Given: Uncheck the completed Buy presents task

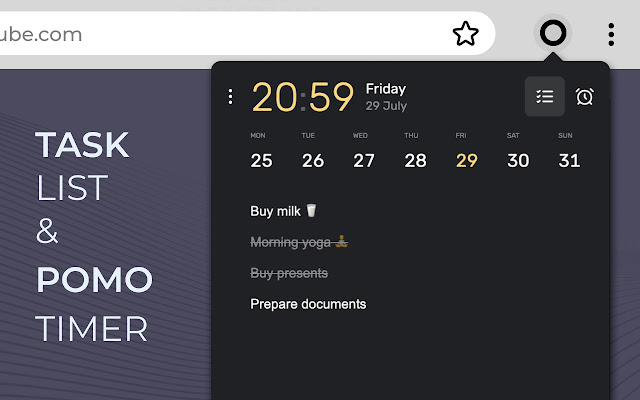Looking at the screenshot, I should tap(289, 273).
